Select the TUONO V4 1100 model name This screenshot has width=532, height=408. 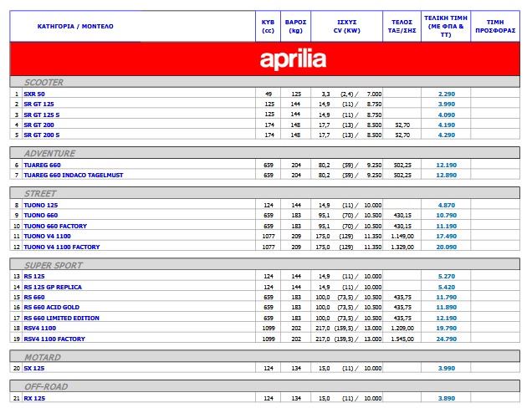[x=47, y=236]
